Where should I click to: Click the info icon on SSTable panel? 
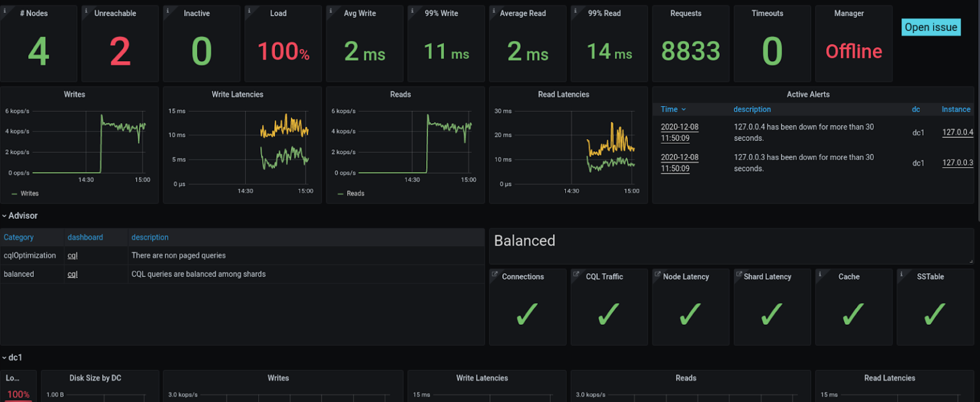pyautogui.click(x=901, y=273)
